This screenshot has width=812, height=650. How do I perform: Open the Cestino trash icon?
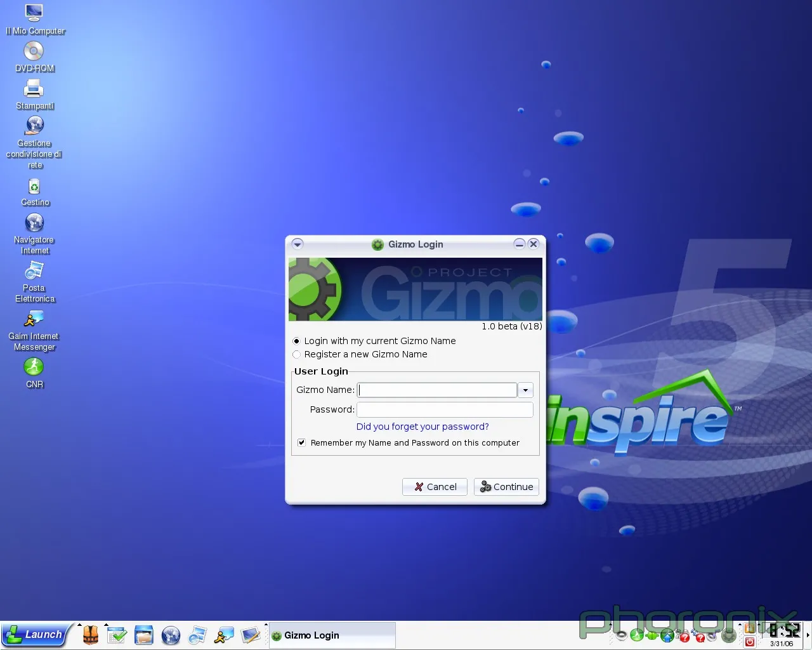coord(34,192)
